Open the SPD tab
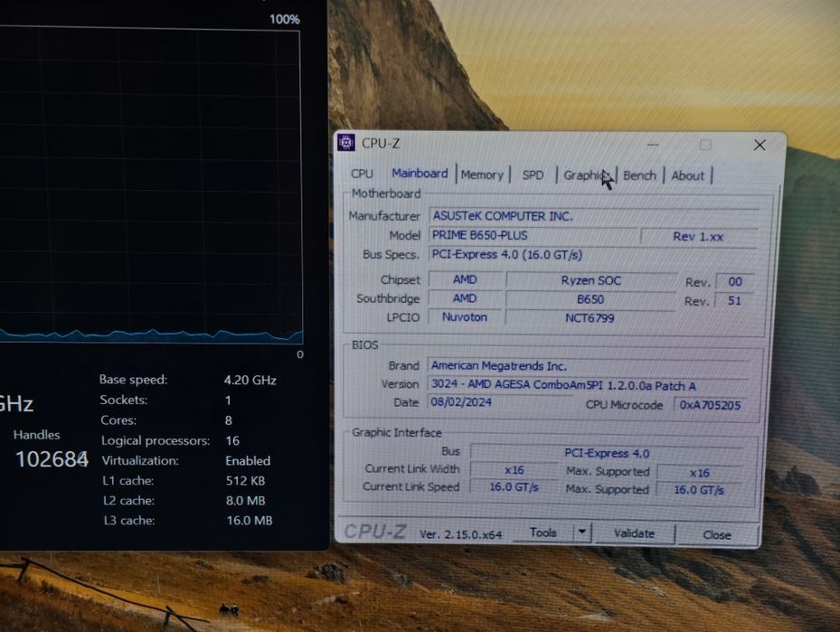 [533, 175]
